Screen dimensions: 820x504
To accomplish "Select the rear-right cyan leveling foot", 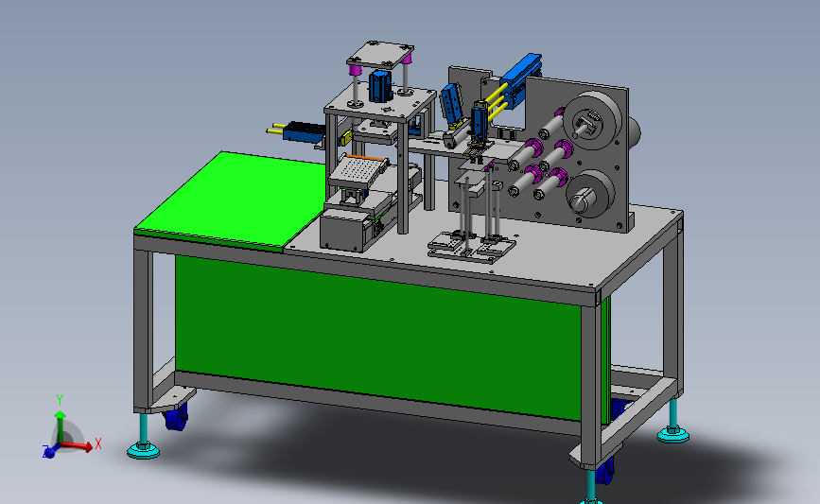I will pyautogui.click(x=673, y=422).
